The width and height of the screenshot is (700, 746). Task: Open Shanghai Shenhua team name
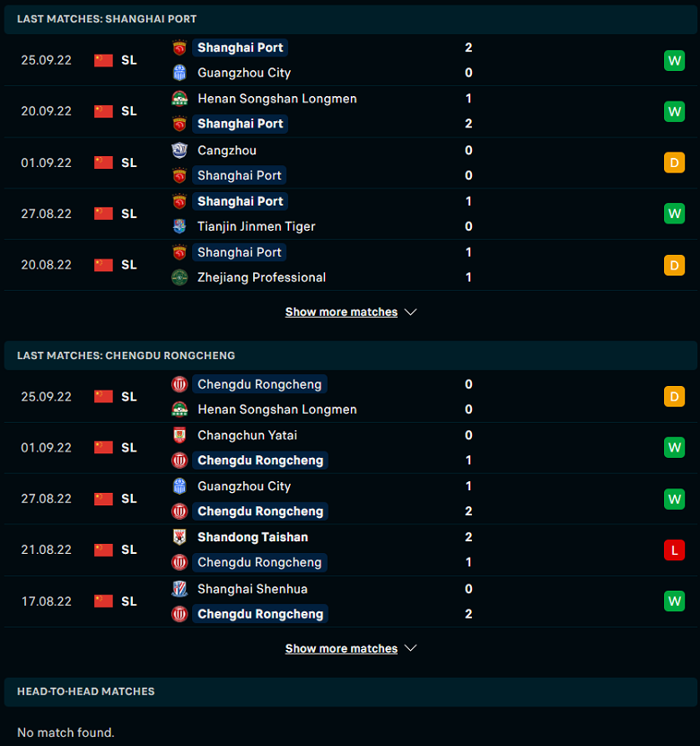pos(252,589)
